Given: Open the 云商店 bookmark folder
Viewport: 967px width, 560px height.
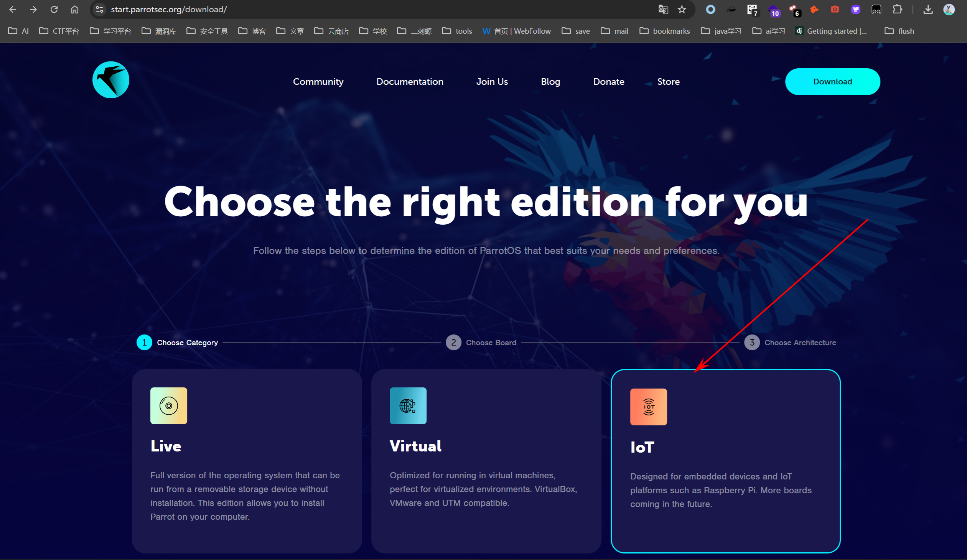Looking at the screenshot, I should (331, 31).
